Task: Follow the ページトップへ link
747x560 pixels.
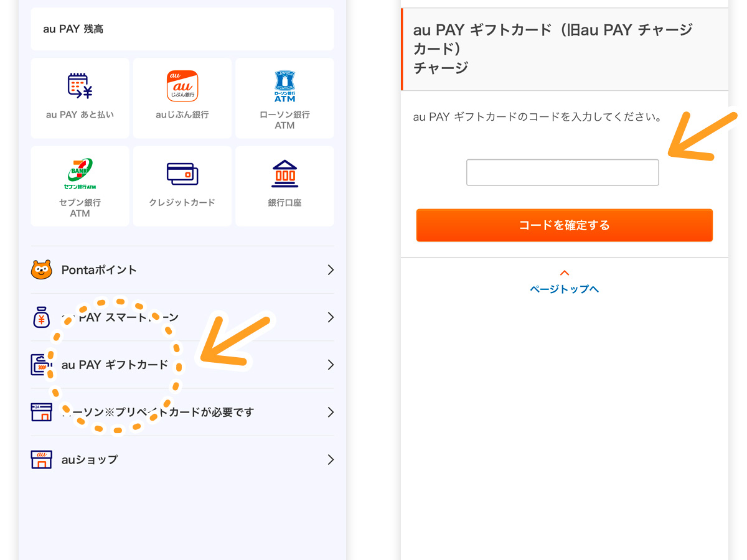Action: 565,289
